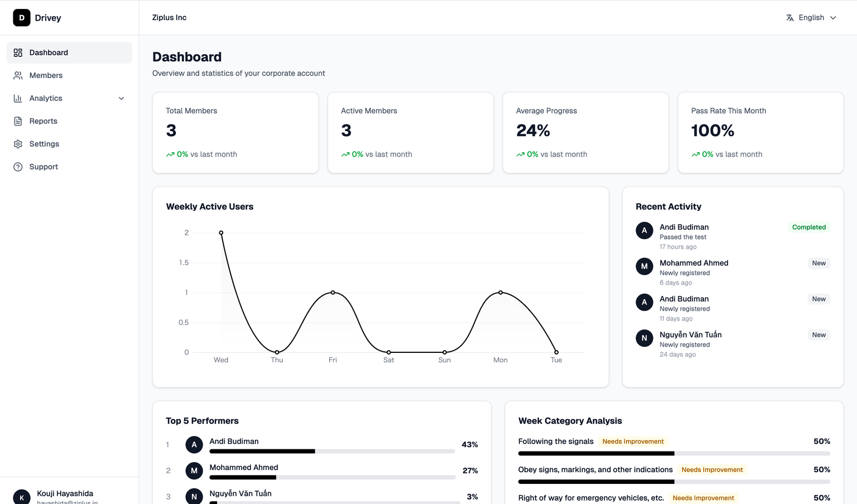
Task: Click the Dashboard grid icon in sidebar
Action: [18, 52]
